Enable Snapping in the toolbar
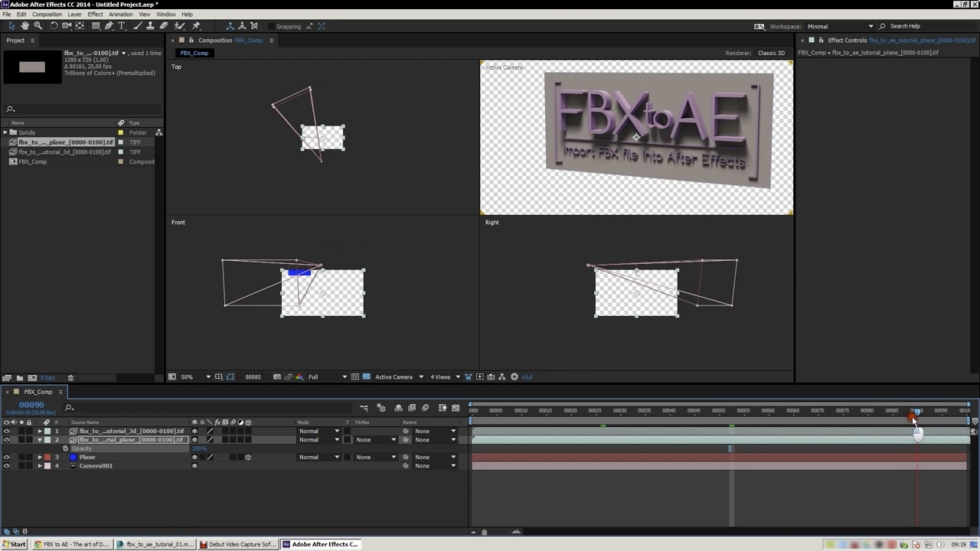This screenshot has width=980, height=551. point(271,26)
